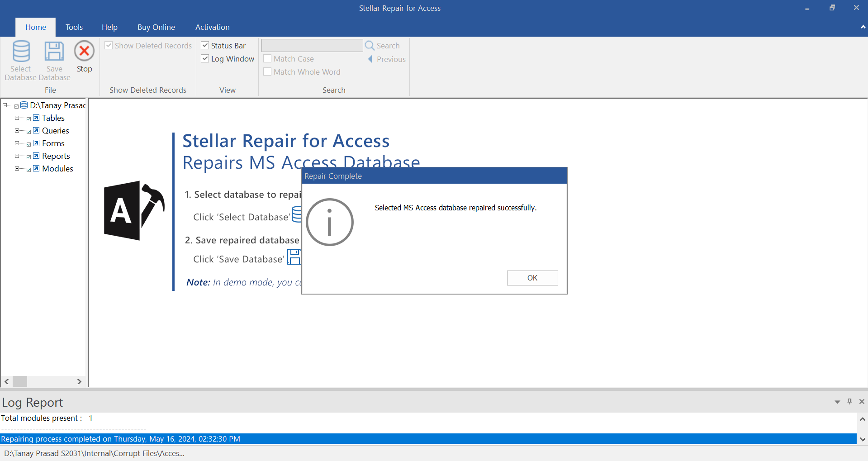Enable the Match Case checkbox
Screen dimensions: 868x461
point(267,58)
